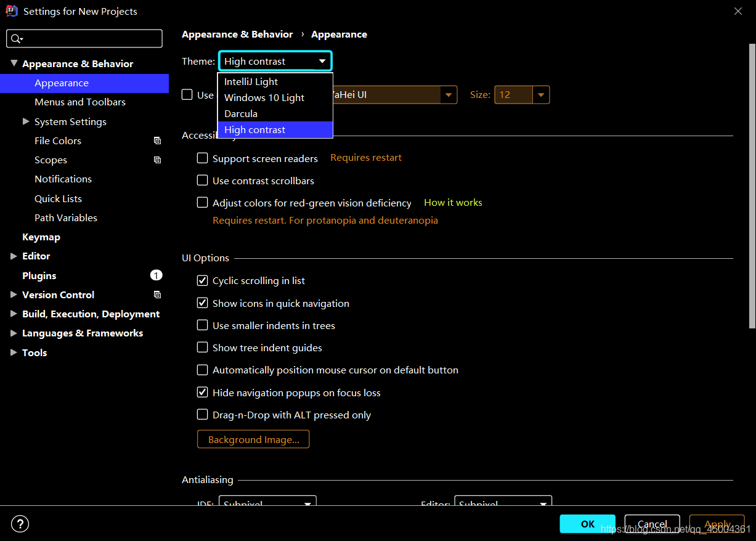Click the search magnifier icon in settings
Viewport: 756px width, 541px height.
click(x=17, y=39)
